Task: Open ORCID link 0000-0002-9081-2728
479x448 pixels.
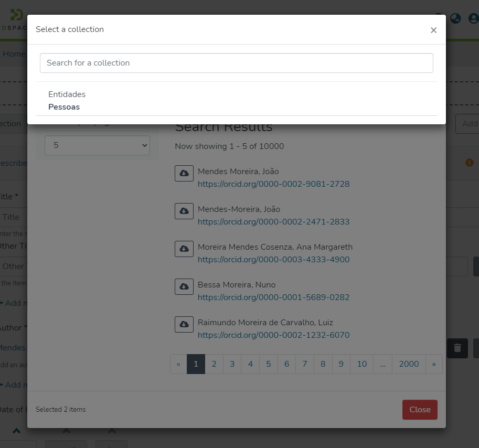Action: click(x=273, y=184)
